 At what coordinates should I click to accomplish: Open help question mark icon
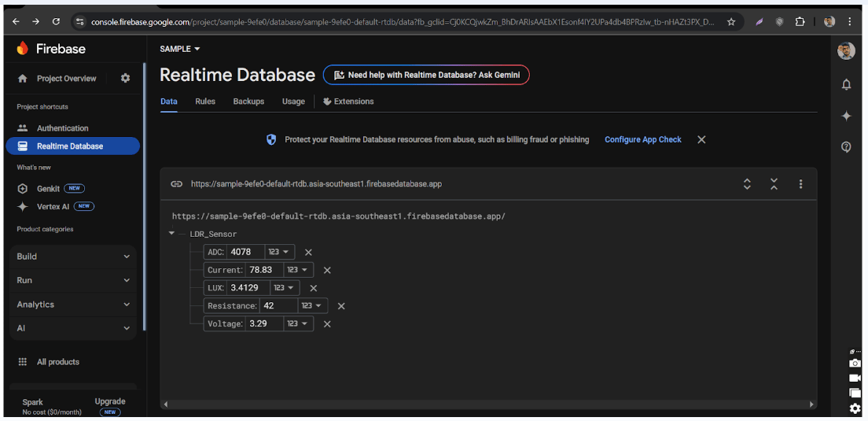(x=846, y=147)
